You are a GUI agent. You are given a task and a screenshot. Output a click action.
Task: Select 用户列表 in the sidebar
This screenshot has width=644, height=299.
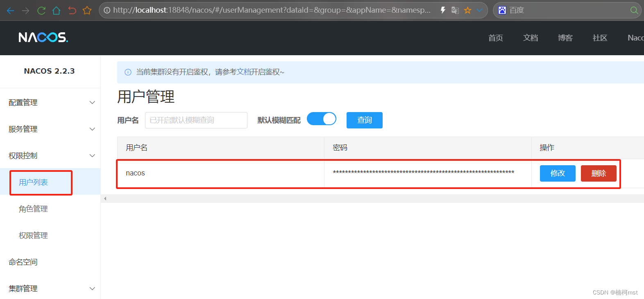(33, 182)
